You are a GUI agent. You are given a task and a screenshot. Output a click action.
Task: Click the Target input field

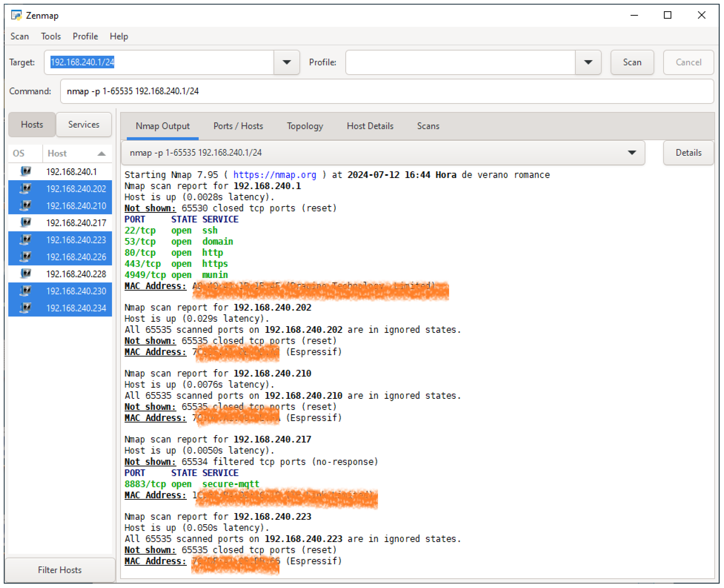click(159, 62)
